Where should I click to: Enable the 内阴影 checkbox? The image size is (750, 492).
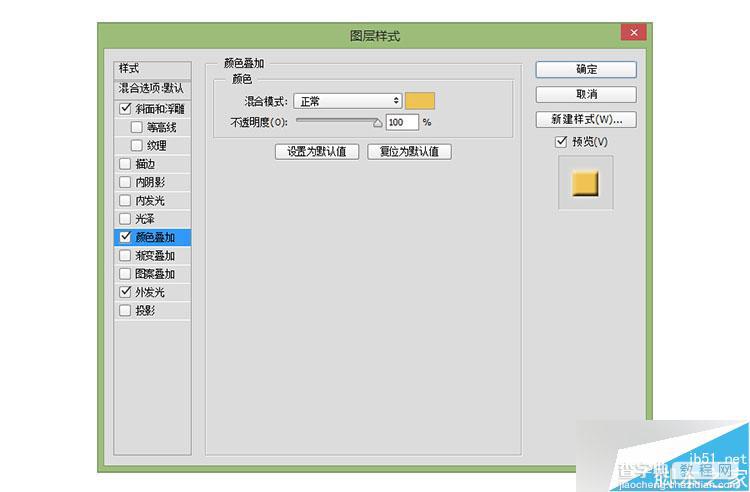coord(125,182)
